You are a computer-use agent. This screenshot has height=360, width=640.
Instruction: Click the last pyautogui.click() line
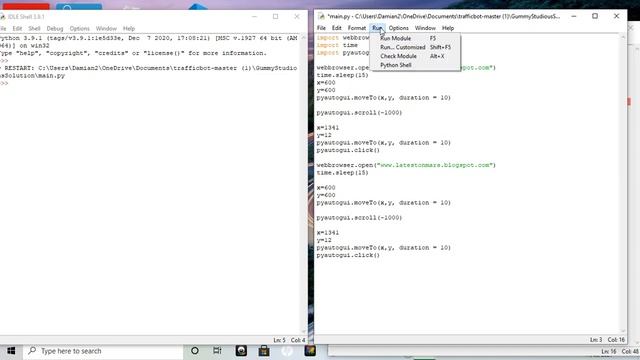348,255
